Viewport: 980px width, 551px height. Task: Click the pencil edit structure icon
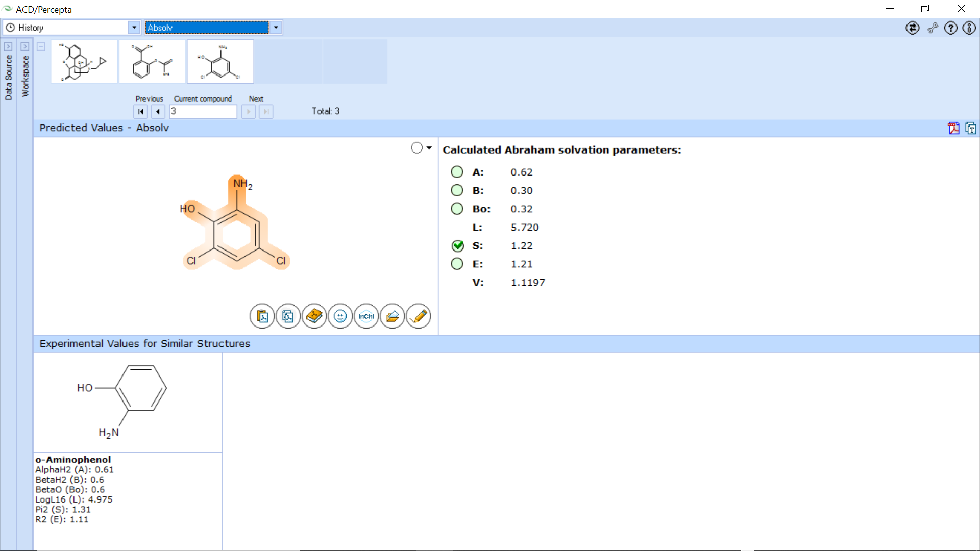pos(419,316)
